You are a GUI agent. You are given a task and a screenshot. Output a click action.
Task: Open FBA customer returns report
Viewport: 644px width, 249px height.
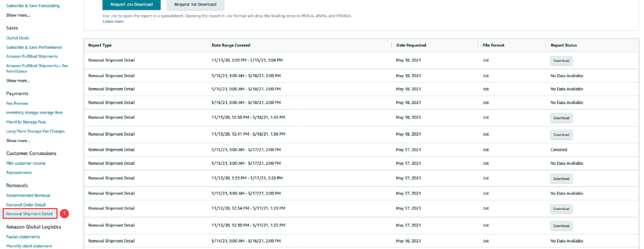26,163
